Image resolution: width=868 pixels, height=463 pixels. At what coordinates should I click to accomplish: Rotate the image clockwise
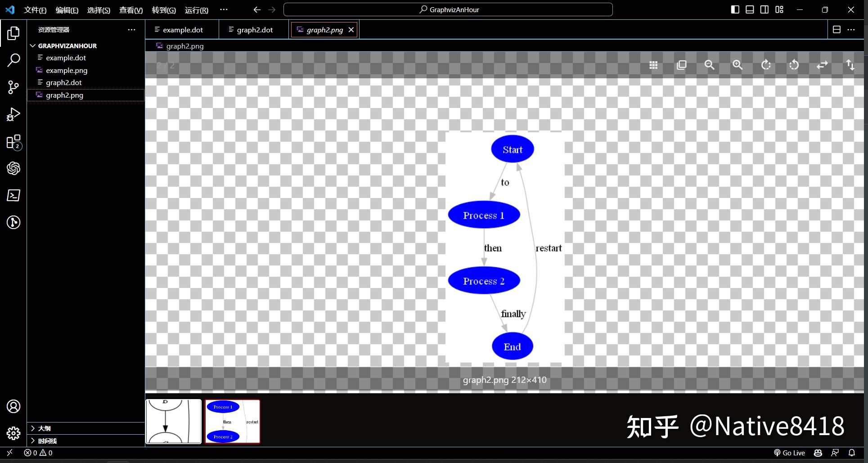click(766, 65)
